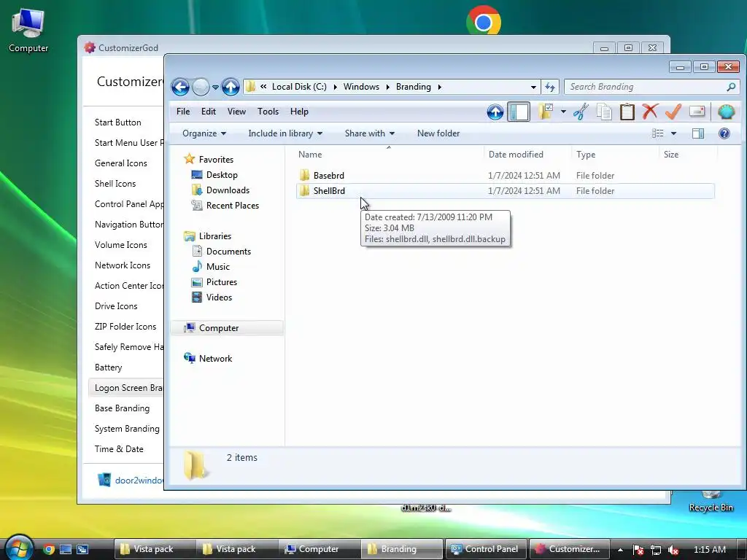Image resolution: width=747 pixels, height=560 pixels.
Task: Select Start Button in CustomizerGod sidebar
Action: click(x=117, y=122)
